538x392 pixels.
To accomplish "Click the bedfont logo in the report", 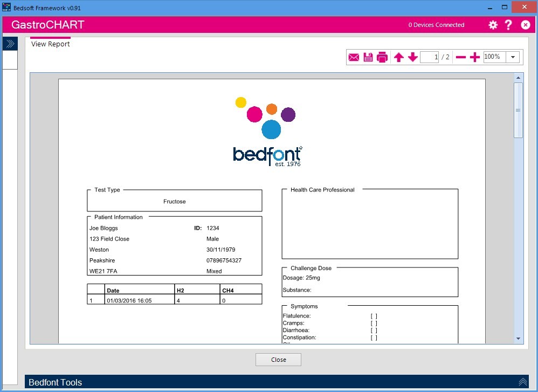I will tap(267, 132).
